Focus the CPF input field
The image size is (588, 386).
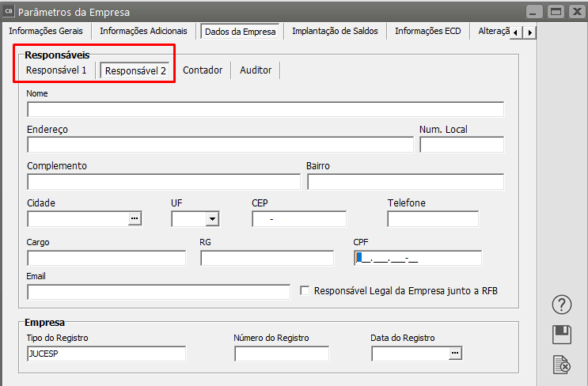point(417,258)
